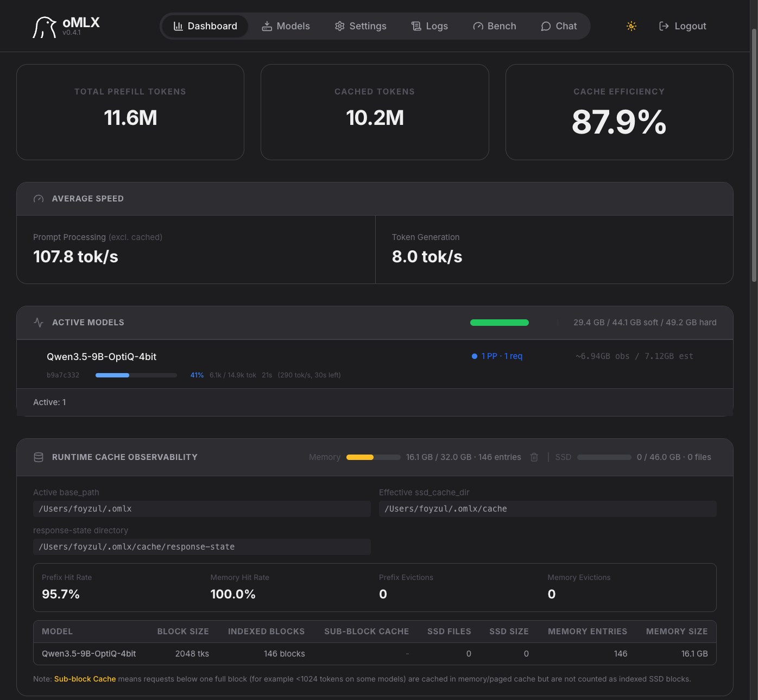
Task: Click the Active Models pulse icon
Action: click(x=39, y=323)
